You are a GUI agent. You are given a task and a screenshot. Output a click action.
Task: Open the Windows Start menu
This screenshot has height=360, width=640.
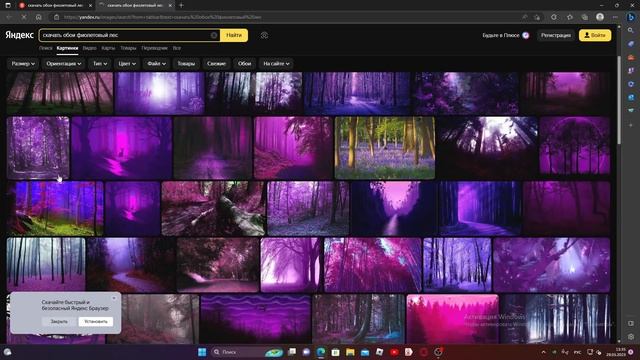202,352
